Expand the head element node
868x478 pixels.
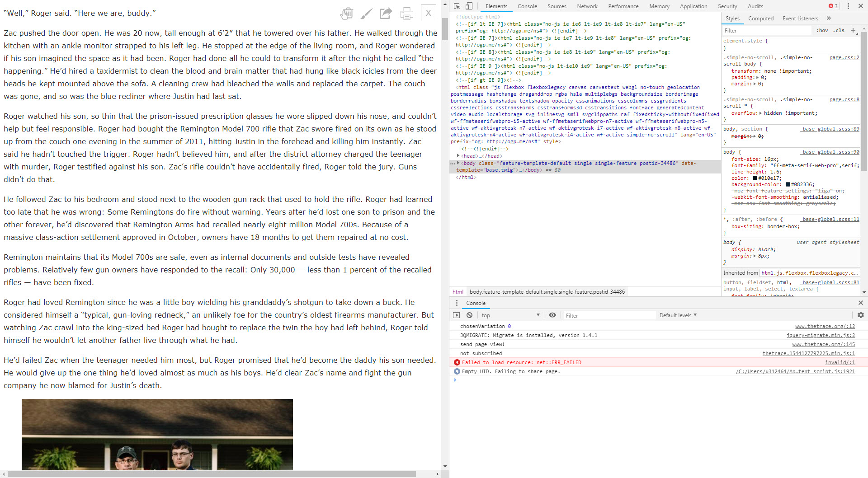[x=458, y=156]
